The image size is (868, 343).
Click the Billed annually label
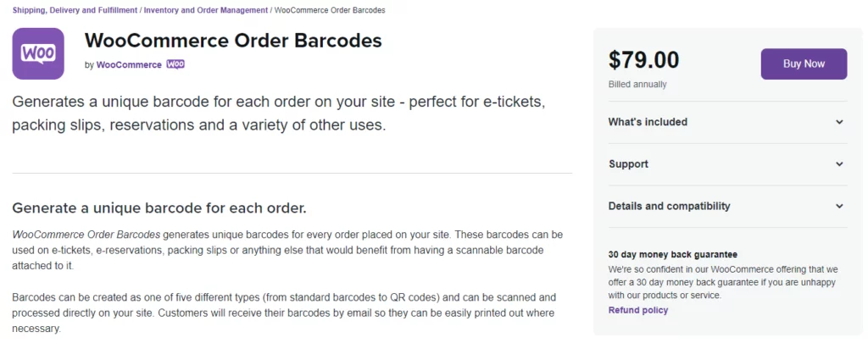637,85
